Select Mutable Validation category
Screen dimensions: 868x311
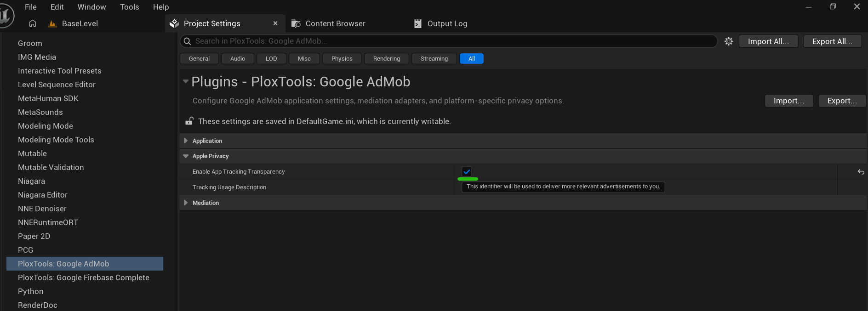point(51,167)
